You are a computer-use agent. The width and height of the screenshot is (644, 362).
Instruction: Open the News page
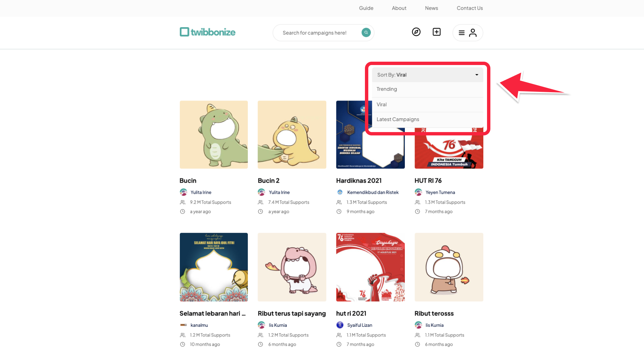[431, 8]
